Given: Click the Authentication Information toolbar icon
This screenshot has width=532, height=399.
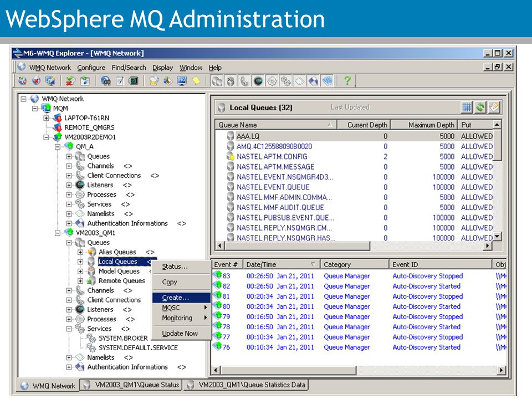Looking at the screenshot, I should tap(314, 81).
